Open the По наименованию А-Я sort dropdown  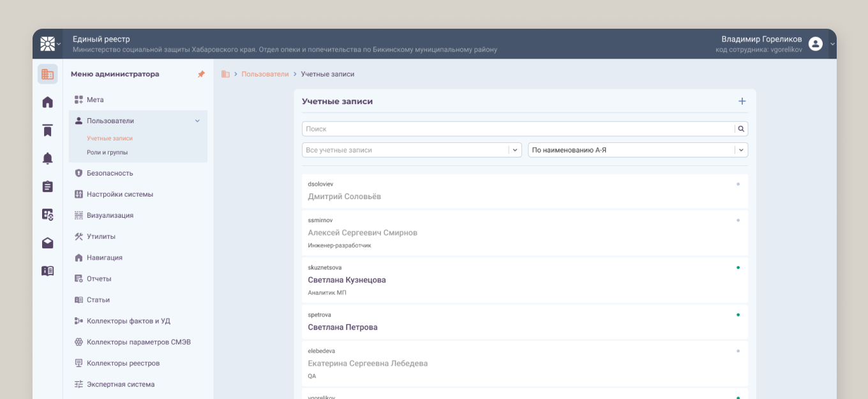[638, 150]
